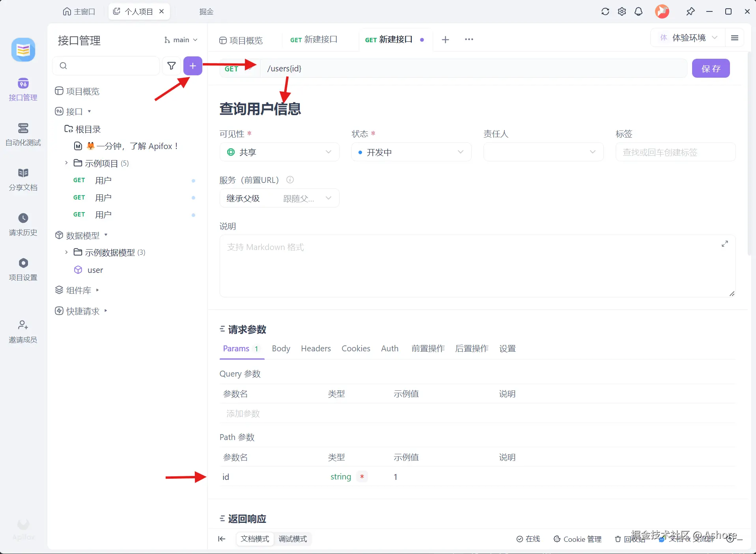The image size is (756, 554).
Task: Open the 状态 dropdown showing 开发中
Action: pos(411,152)
